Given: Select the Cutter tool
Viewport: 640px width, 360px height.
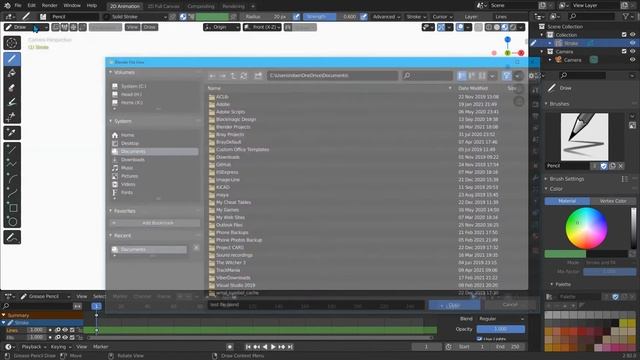Looking at the screenshot, I should [x=12, y=116].
